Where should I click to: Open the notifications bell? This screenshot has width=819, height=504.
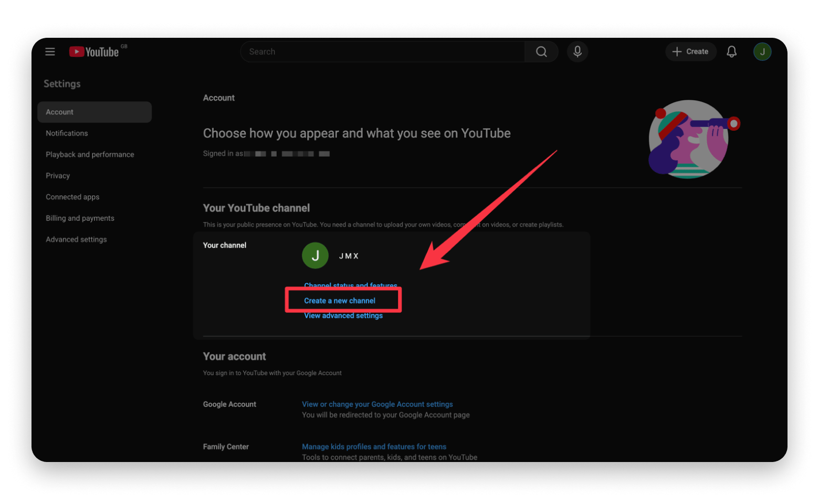coord(731,51)
